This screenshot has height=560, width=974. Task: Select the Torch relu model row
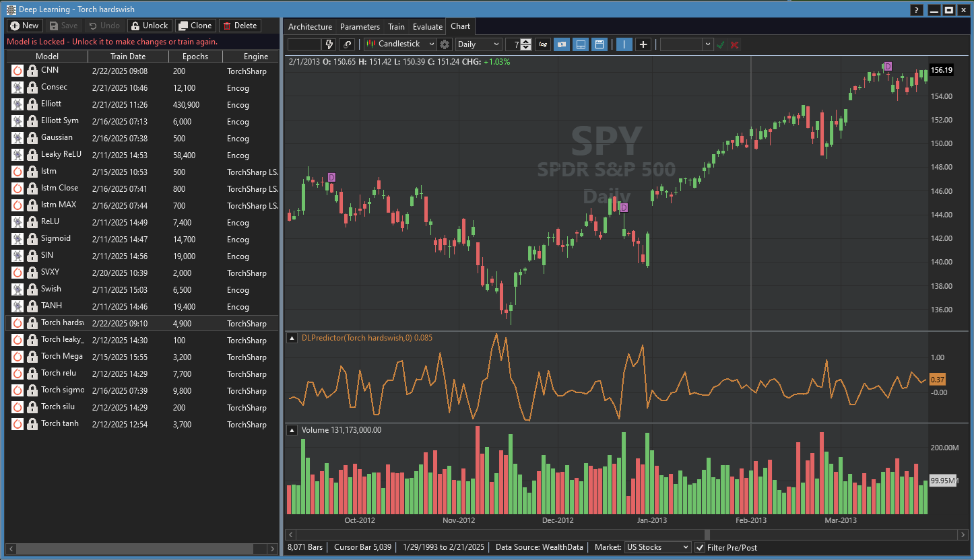point(142,374)
